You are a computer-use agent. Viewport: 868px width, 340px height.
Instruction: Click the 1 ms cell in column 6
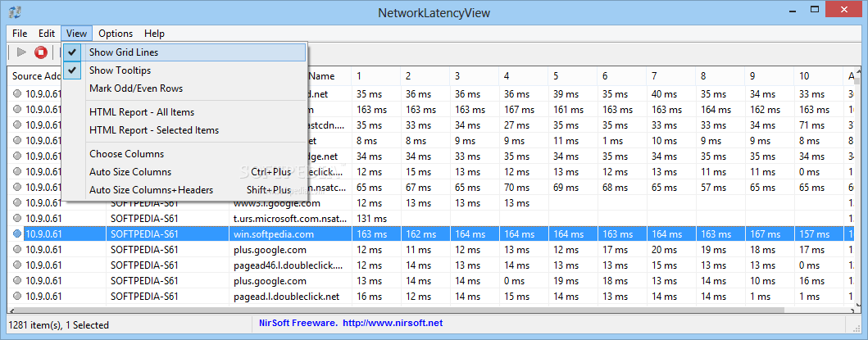(x=622, y=141)
